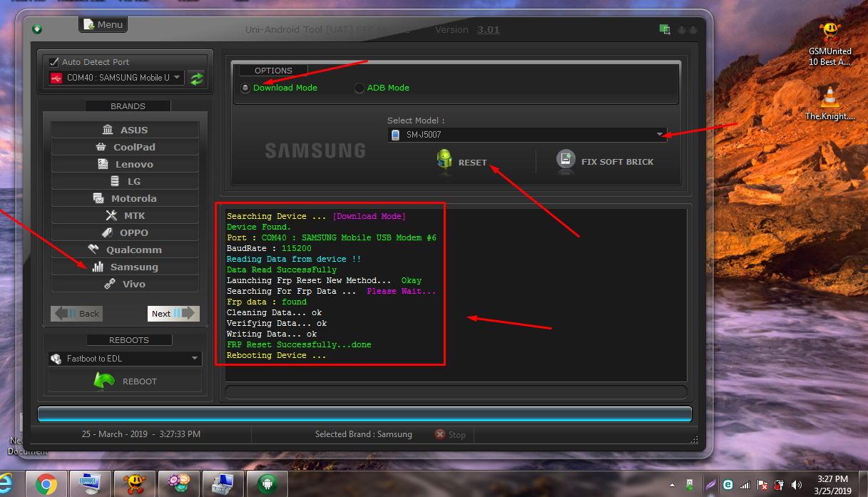Select the LG brand
Image resolution: width=868 pixels, height=497 pixels.
(126, 181)
